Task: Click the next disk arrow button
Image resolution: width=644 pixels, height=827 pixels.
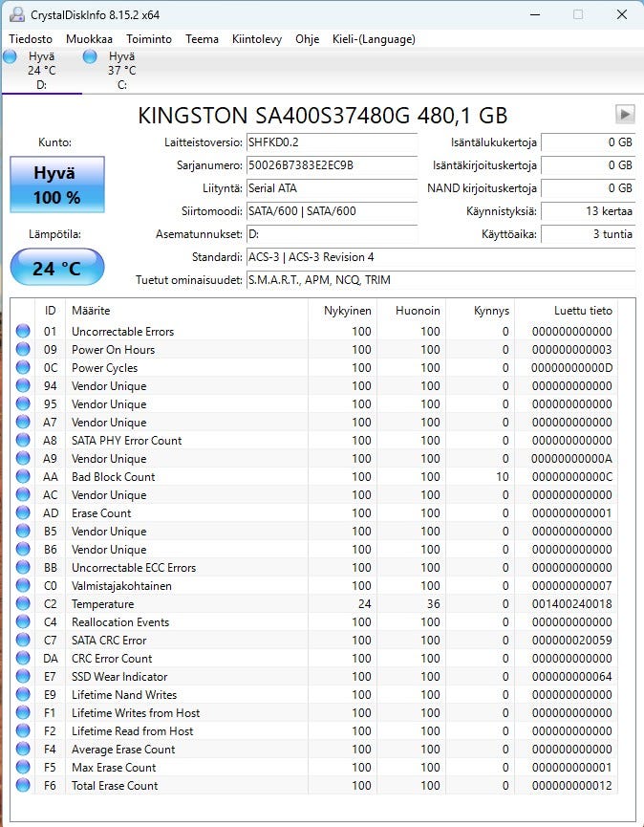Action: point(625,114)
